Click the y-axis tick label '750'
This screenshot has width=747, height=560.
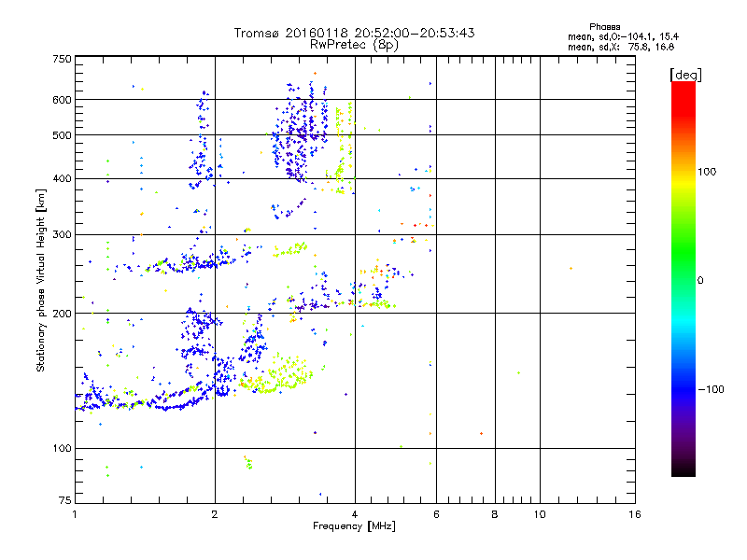click(62, 59)
